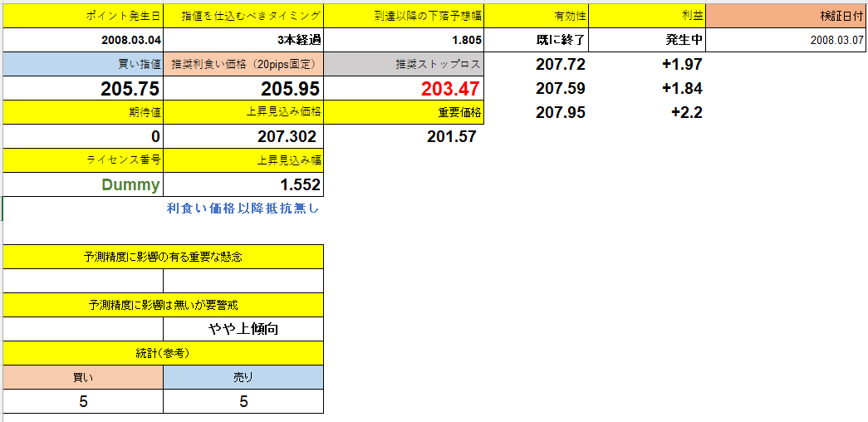Click the red stop loss value 203.47
The height and width of the screenshot is (422, 868).
pos(404,88)
